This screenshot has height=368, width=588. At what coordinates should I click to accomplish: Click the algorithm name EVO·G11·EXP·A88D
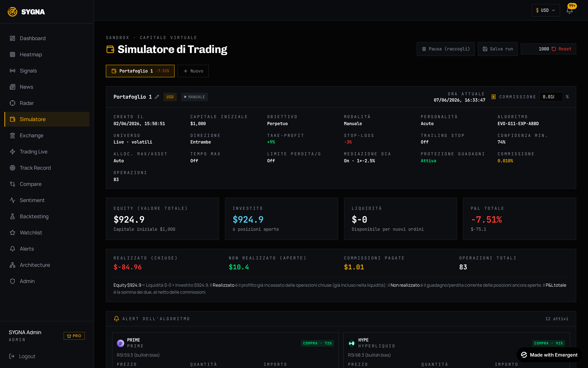(518, 123)
